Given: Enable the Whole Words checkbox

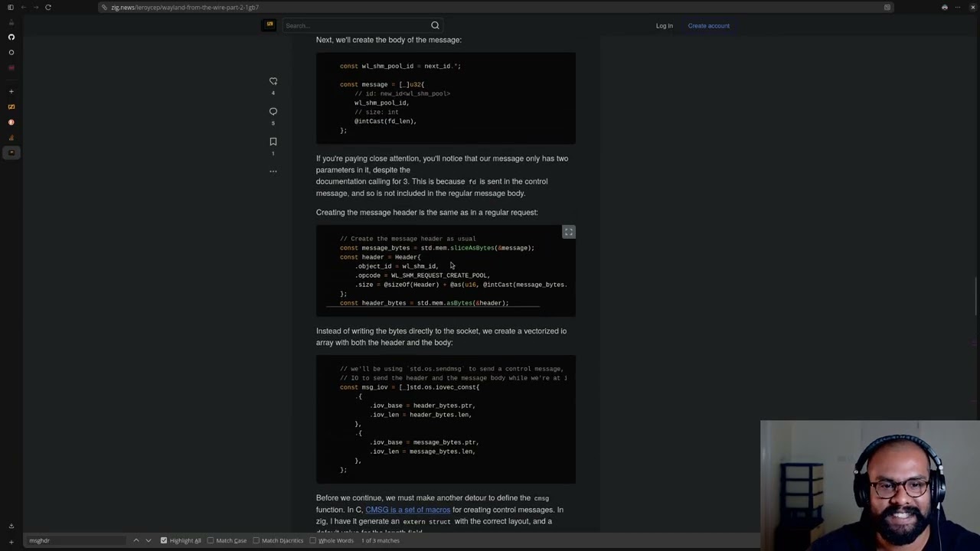Looking at the screenshot, I should pyautogui.click(x=312, y=540).
